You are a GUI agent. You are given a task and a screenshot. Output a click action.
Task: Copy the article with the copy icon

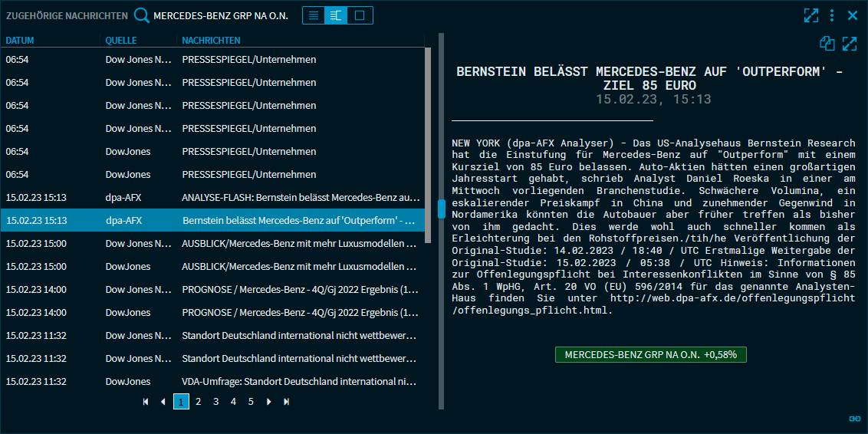(827, 44)
